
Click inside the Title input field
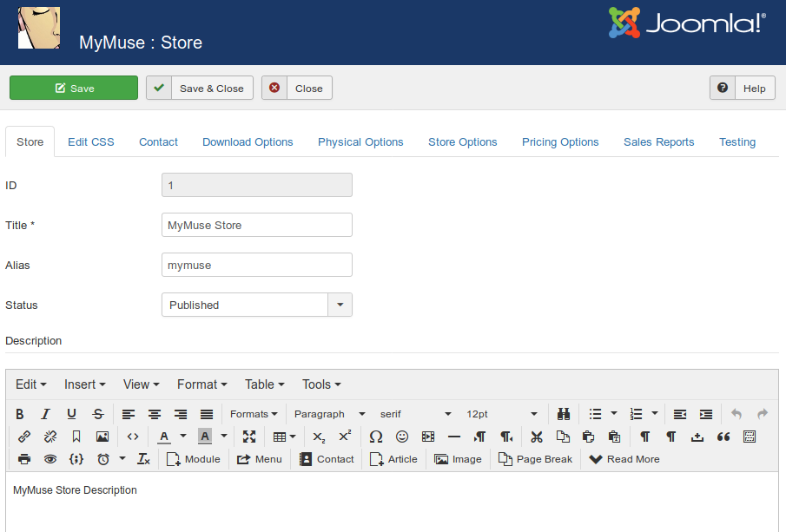tap(256, 225)
